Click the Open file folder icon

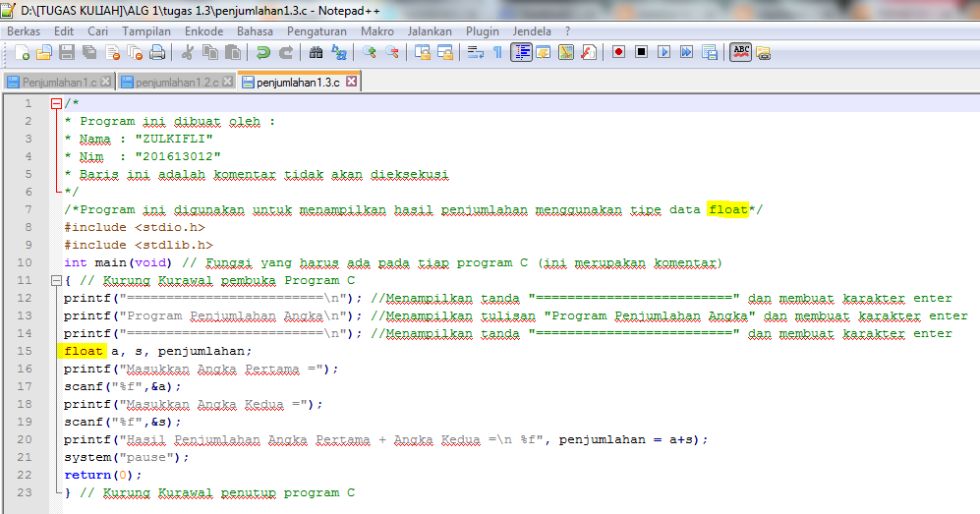point(44,52)
